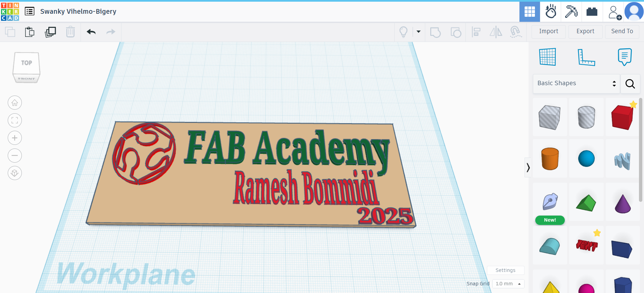Click the shapes search magnifier
This screenshot has height=293, width=644.
pos(630,83)
